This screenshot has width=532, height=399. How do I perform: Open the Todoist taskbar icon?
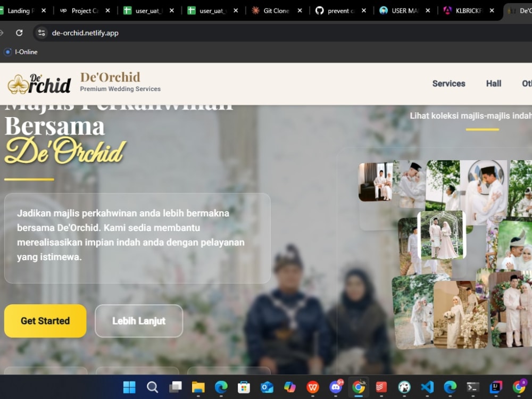(x=381, y=387)
